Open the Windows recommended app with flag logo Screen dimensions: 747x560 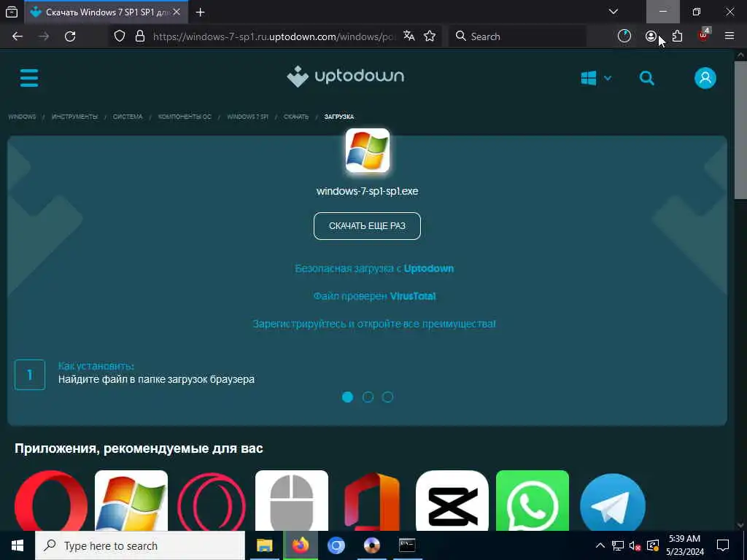131,501
